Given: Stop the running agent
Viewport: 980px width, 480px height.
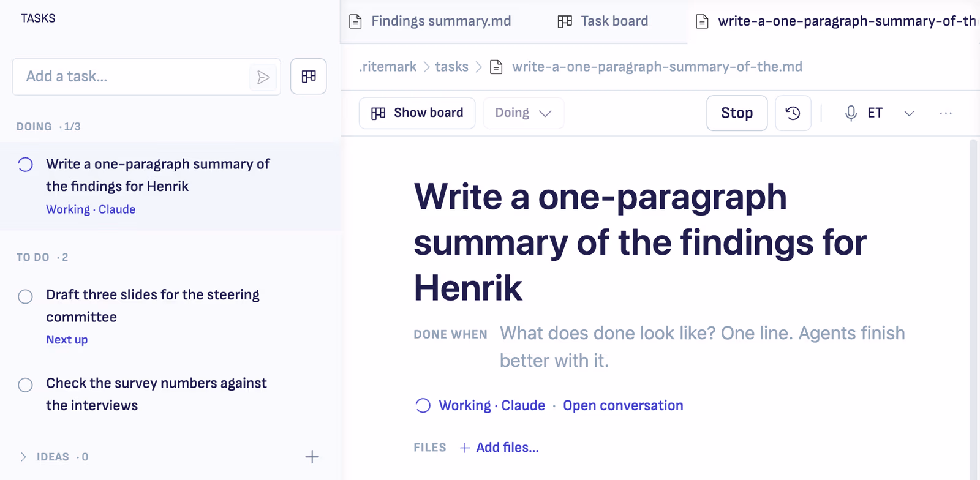Looking at the screenshot, I should point(737,113).
